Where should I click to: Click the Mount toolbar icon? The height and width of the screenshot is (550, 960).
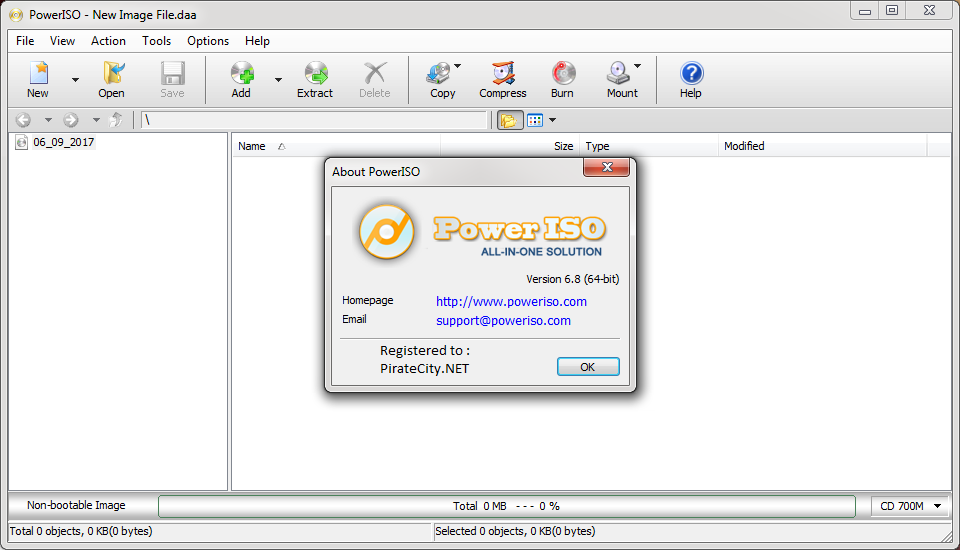618,73
